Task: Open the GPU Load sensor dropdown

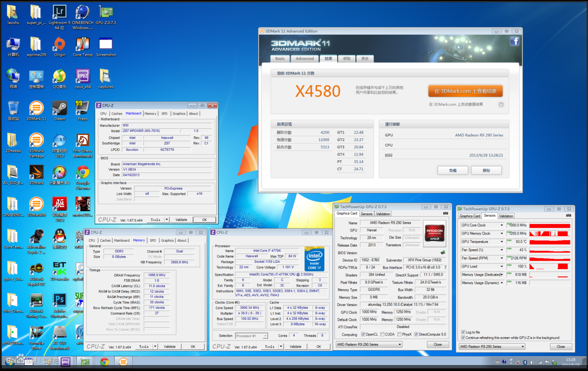Action: (502, 266)
